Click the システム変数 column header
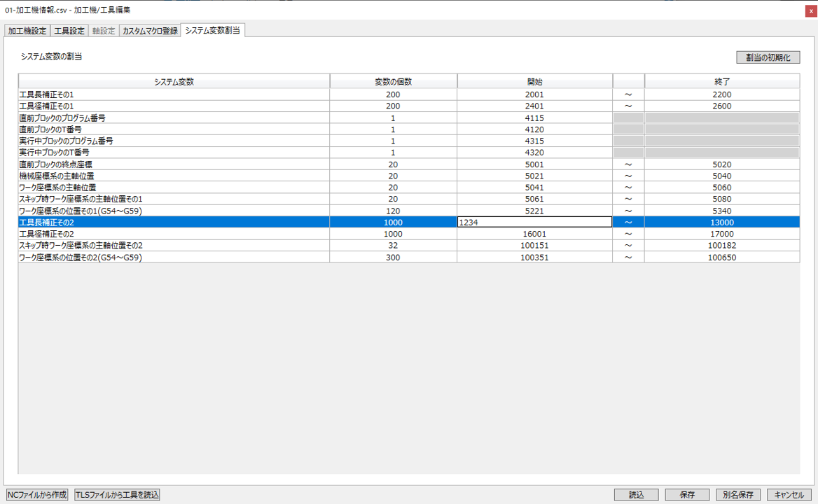Image resolution: width=818 pixels, height=504 pixels. point(174,82)
